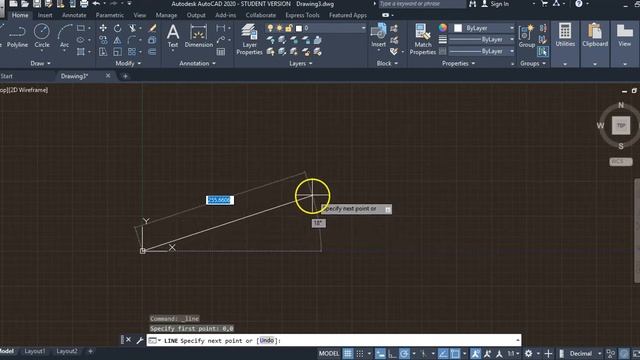Open the Express Tools ribbon tab
Image resolution: width=640 pixels, height=360 pixels.
[302, 15]
